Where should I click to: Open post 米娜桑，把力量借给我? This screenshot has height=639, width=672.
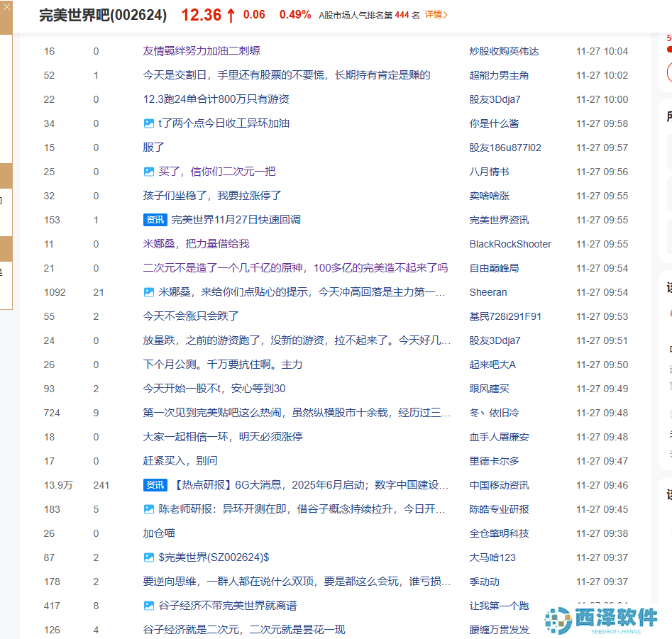tap(196, 244)
